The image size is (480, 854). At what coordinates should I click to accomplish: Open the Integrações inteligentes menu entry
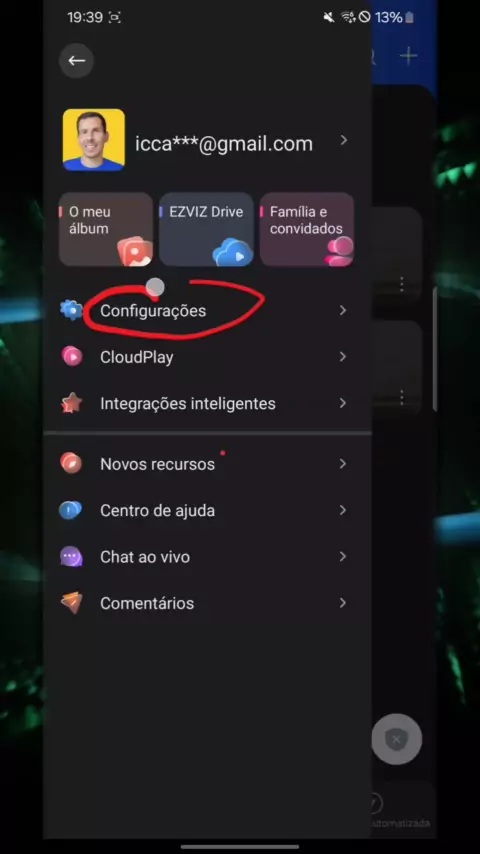coord(208,404)
